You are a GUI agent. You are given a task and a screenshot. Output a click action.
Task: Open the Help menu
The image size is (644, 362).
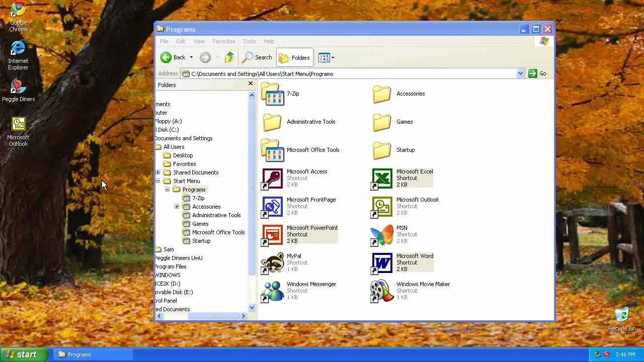click(269, 41)
